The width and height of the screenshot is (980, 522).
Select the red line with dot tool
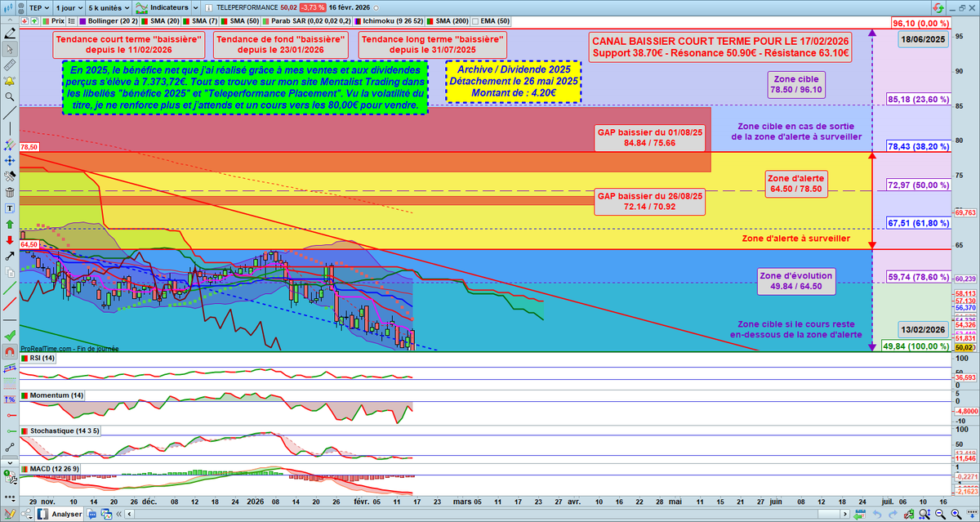(11, 415)
